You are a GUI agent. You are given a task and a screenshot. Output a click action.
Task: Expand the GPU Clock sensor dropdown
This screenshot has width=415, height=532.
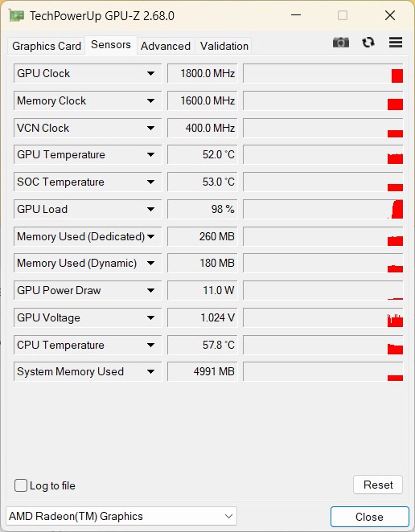[150, 73]
